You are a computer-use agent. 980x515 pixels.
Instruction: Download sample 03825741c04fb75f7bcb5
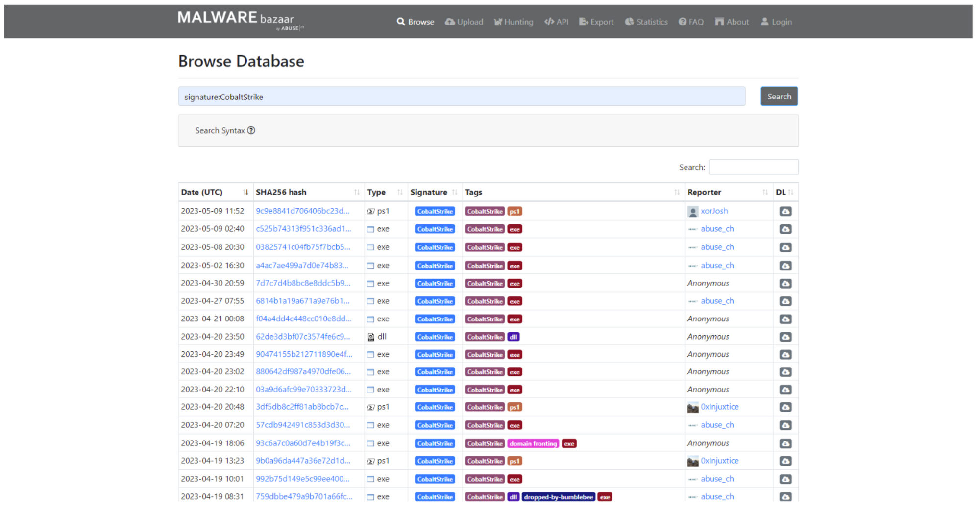(785, 247)
